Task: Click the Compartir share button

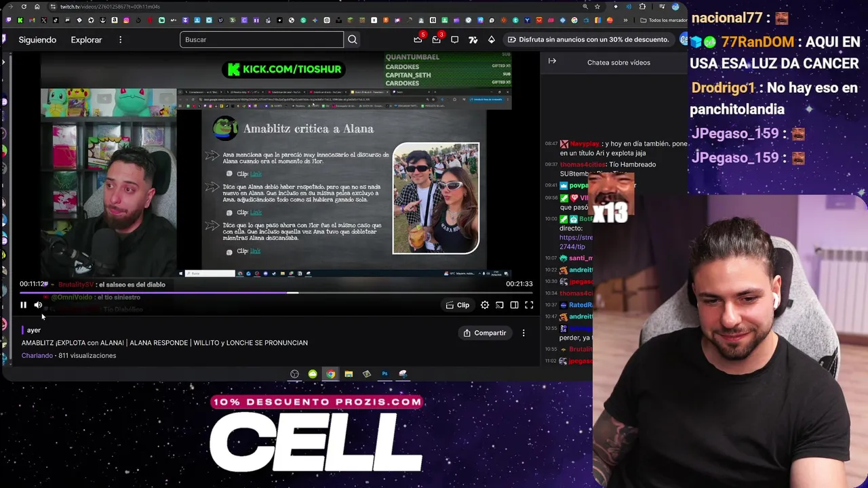Action: coord(485,333)
